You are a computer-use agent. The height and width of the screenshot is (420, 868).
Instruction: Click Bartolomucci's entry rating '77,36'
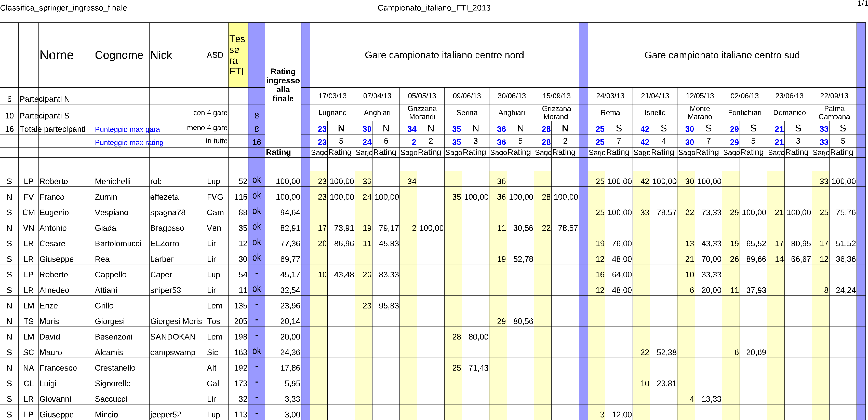(290, 243)
